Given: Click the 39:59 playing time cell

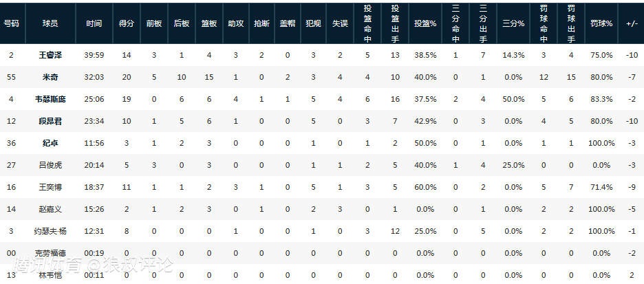Looking at the screenshot, I should (94, 54).
